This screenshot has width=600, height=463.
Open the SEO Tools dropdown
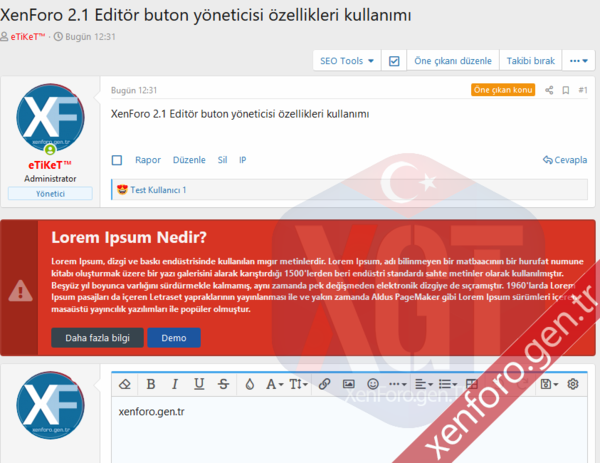347,61
